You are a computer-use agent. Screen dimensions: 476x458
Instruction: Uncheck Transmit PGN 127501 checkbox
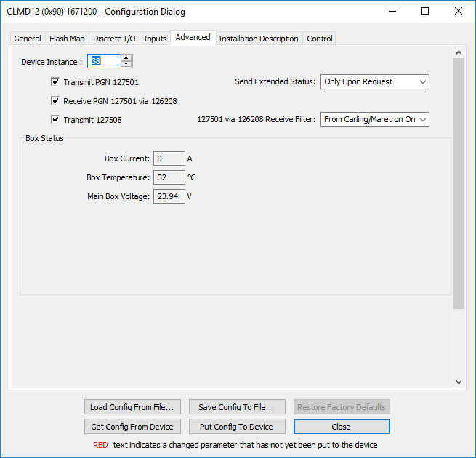[55, 82]
